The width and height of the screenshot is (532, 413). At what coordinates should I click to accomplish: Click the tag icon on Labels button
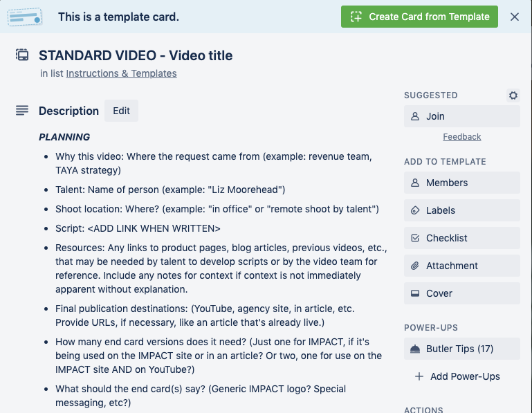point(415,210)
